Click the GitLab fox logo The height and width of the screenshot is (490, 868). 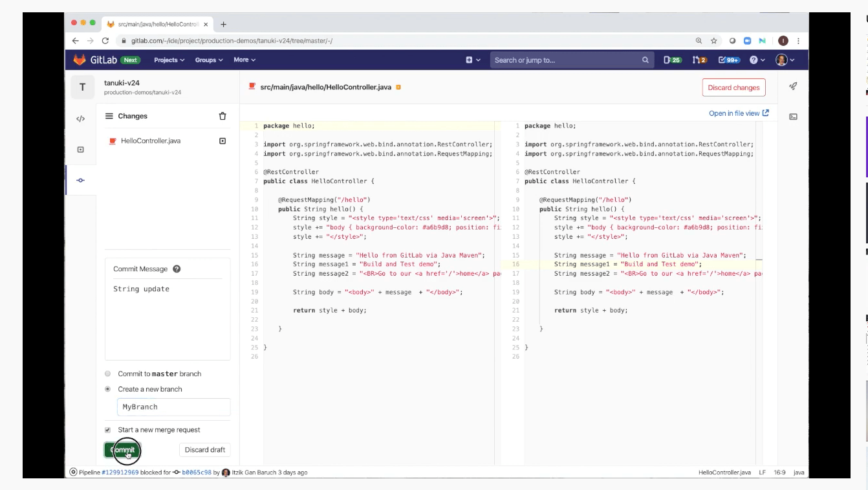click(x=80, y=60)
